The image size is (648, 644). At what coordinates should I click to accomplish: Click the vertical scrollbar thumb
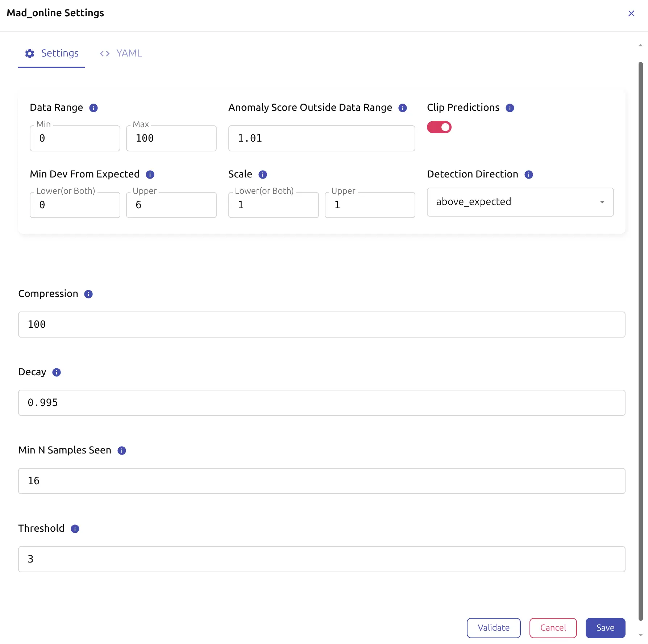point(640,340)
